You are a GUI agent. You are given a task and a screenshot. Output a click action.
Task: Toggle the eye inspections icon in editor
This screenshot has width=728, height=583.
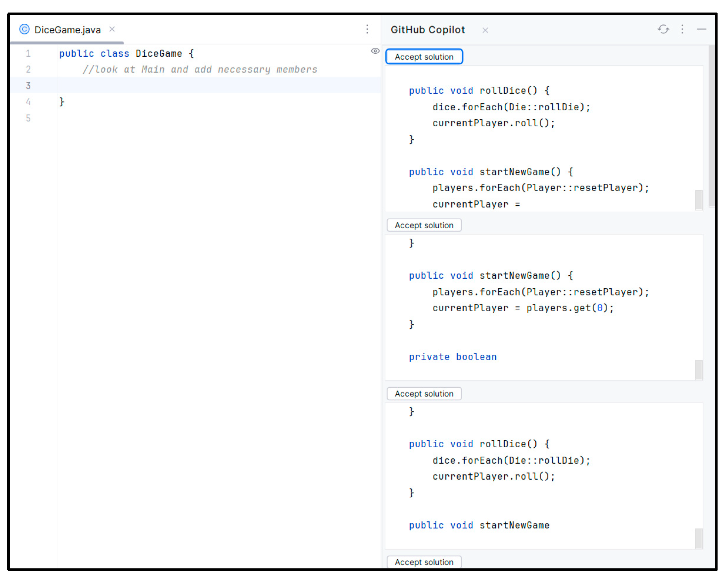375,51
